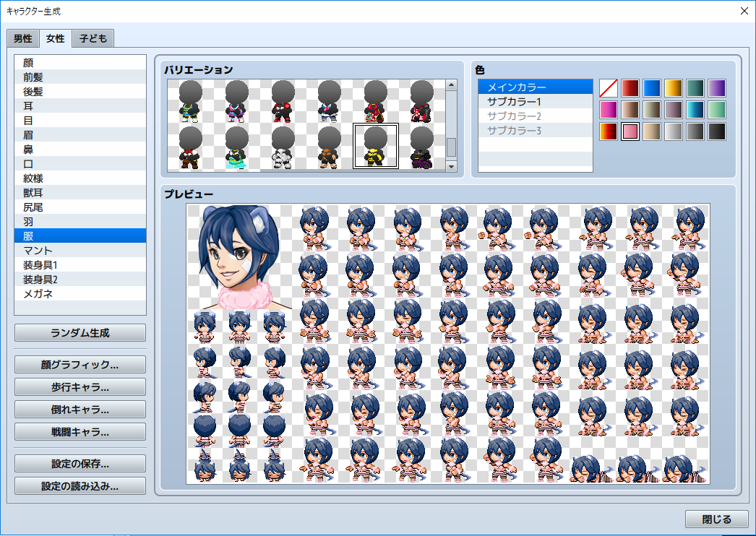Viewport: 756px width, 536px height.
Task: Click the variation scrollbar down arrow
Action: point(450,166)
